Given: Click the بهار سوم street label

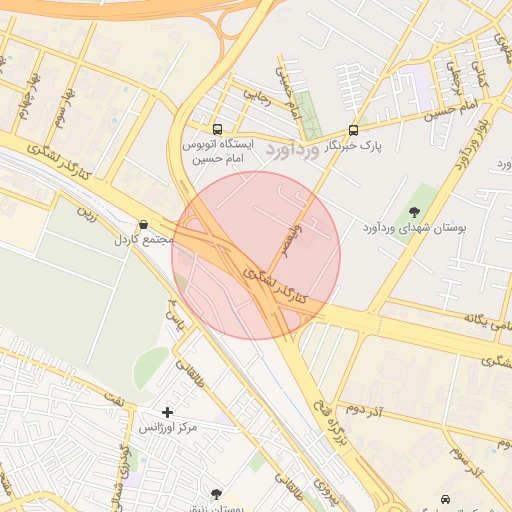Looking at the screenshot, I should pos(64,108).
